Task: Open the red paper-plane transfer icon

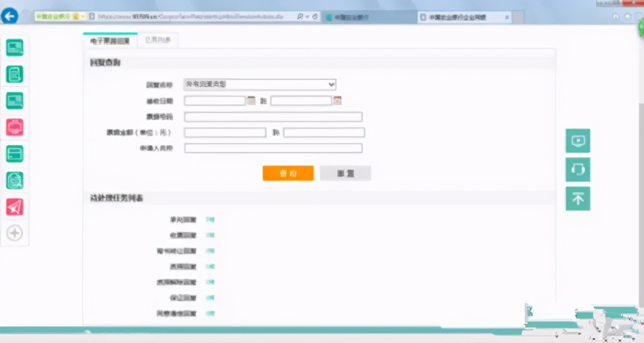Action: (15, 206)
